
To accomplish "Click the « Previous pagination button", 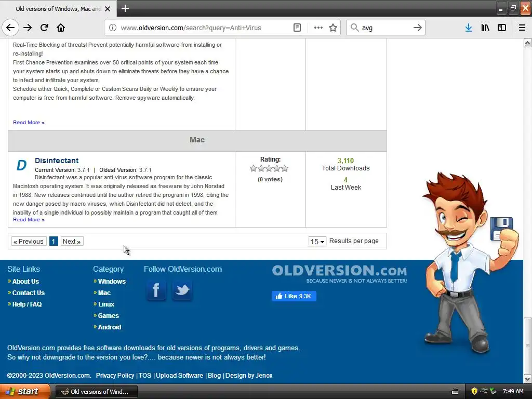I will pyautogui.click(x=29, y=241).
